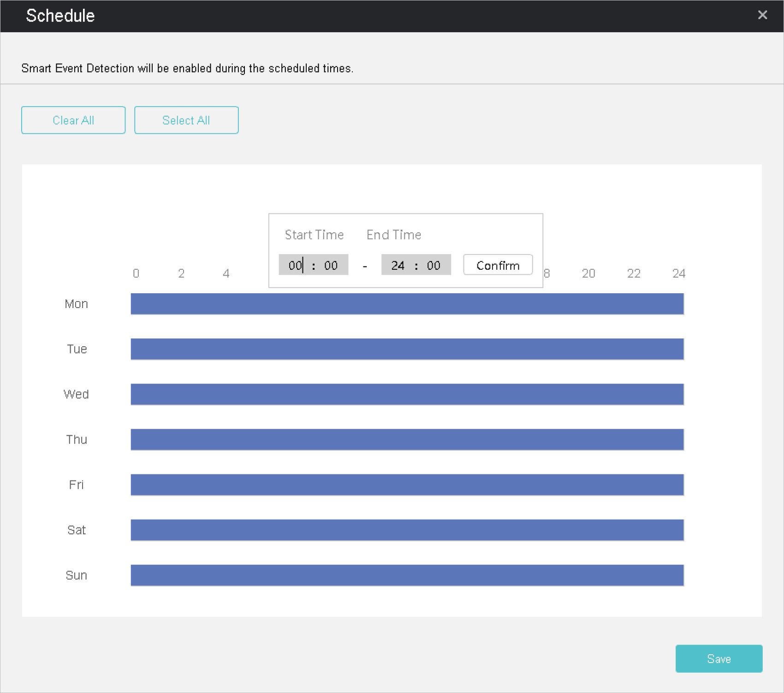Click the Start Time minutes field
Screen dimensions: 784x693
pyautogui.click(x=331, y=266)
